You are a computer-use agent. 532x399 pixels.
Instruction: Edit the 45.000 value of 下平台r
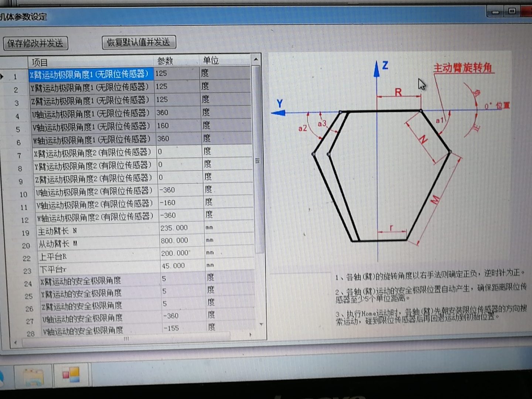tap(182, 266)
